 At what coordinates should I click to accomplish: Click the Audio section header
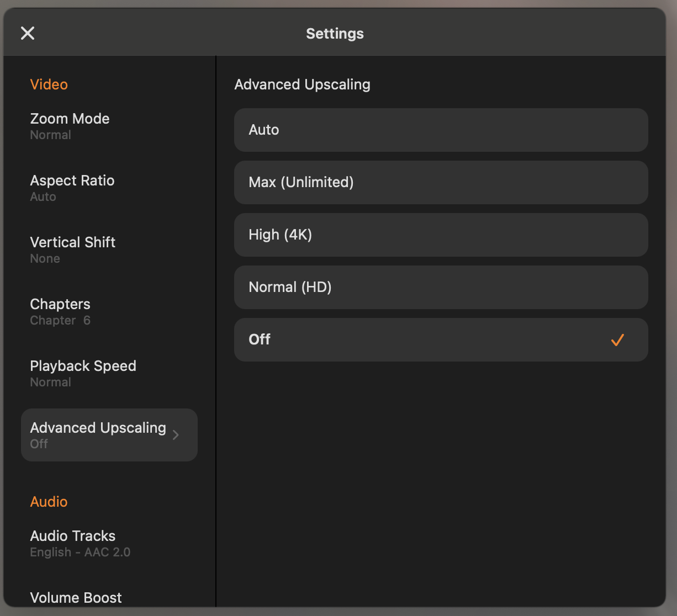click(49, 502)
